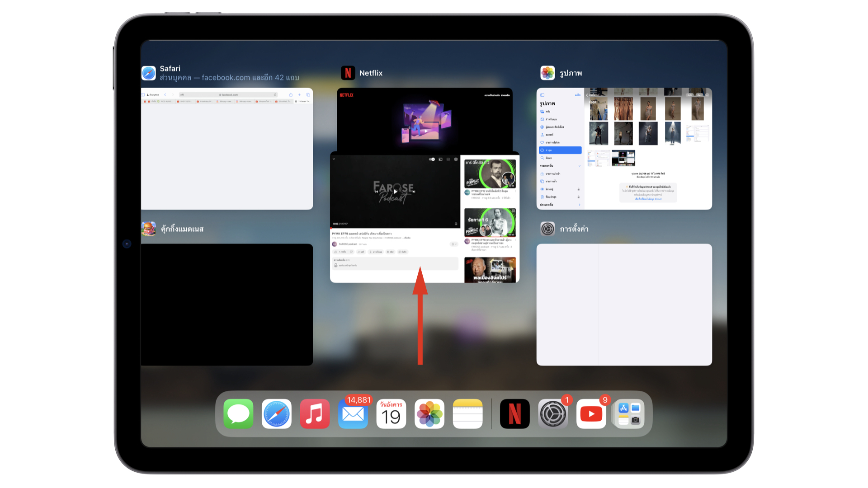The width and height of the screenshot is (868, 488).
Task: Open the Settings gear in the dock
Action: click(x=553, y=413)
